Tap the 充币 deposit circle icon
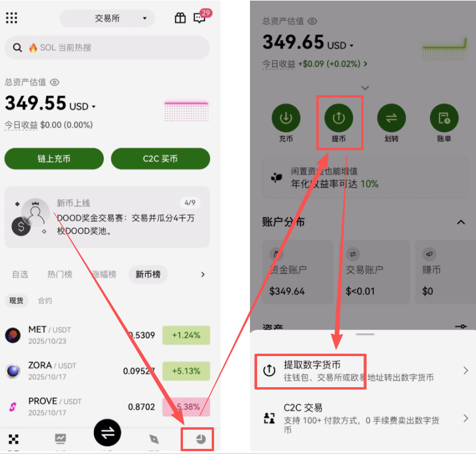This screenshot has width=476, height=456. [286, 118]
